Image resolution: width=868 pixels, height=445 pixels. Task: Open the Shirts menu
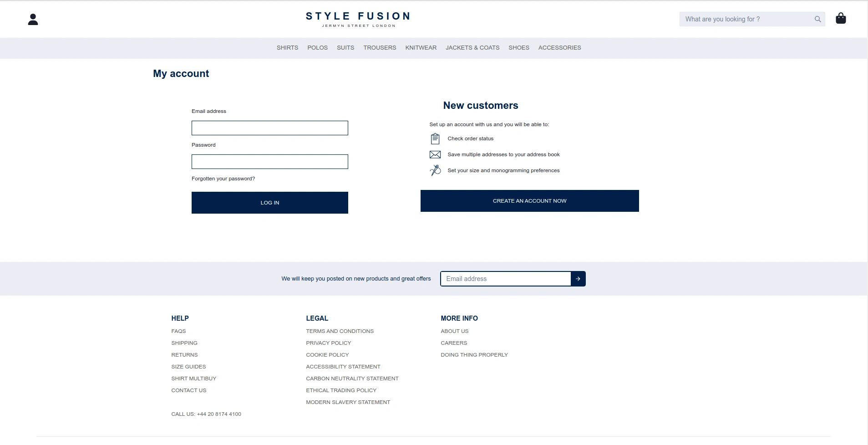pyautogui.click(x=287, y=48)
